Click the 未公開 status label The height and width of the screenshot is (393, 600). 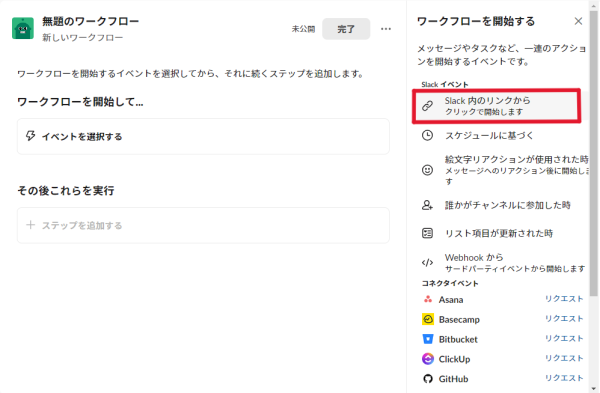[x=303, y=29]
